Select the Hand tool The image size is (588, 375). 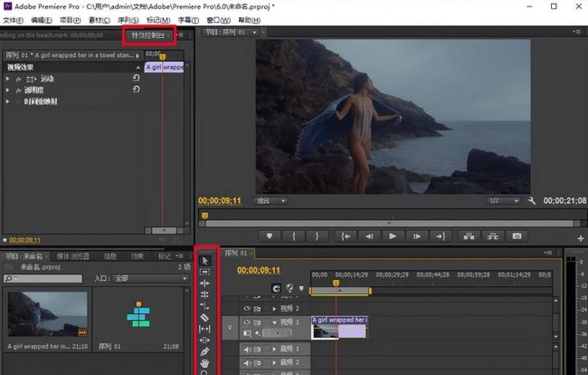click(x=204, y=363)
